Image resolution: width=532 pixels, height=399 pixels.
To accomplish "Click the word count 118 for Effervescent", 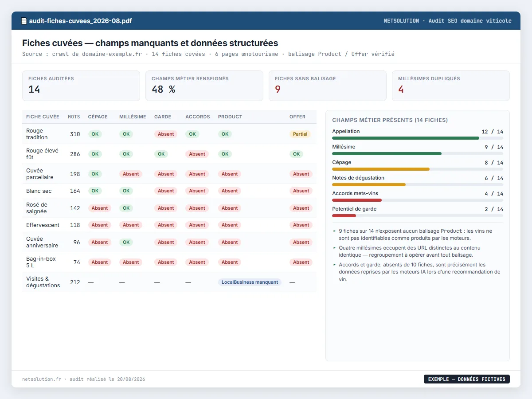I will (75, 225).
